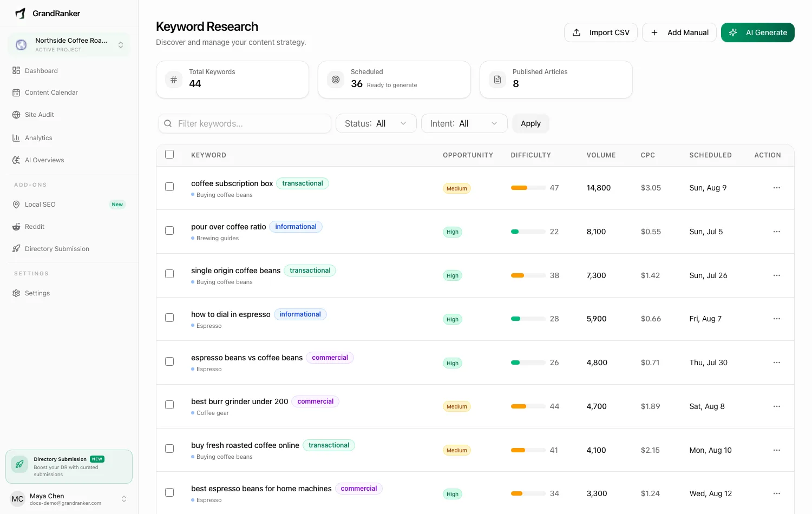
Task: Open actions menu for coffee subscription box
Action: pos(777,188)
